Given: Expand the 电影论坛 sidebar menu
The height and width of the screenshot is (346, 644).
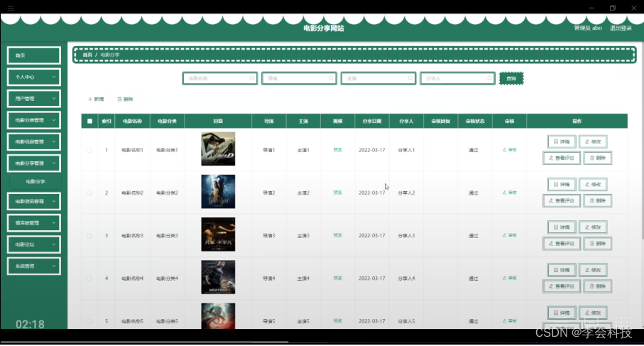Looking at the screenshot, I should pyautogui.click(x=33, y=244).
